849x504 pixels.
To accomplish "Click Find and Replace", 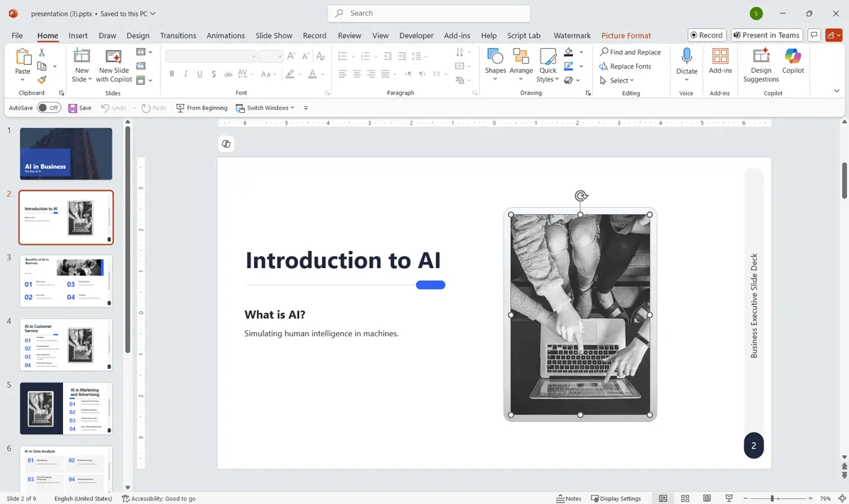I will (630, 52).
